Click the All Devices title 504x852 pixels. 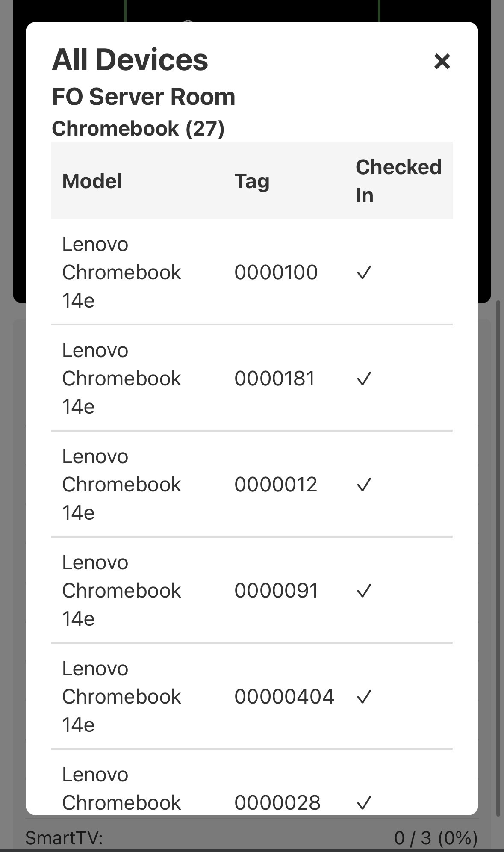(130, 60)
